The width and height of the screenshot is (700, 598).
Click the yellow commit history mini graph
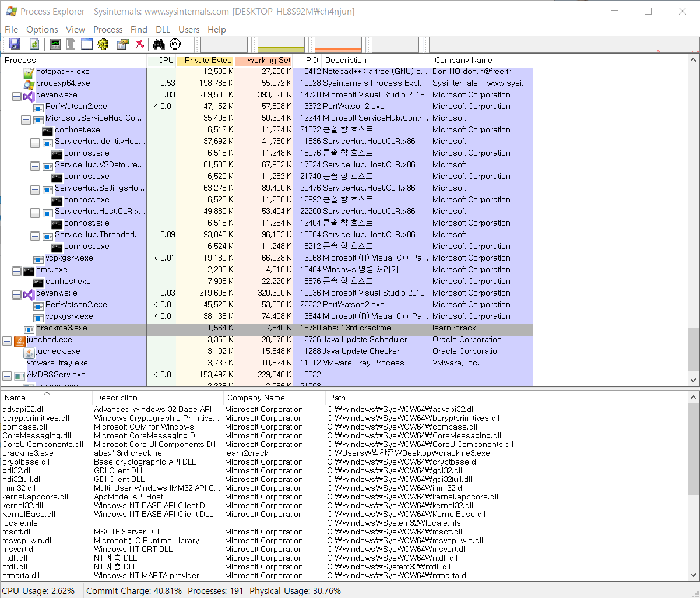(281, 45)
